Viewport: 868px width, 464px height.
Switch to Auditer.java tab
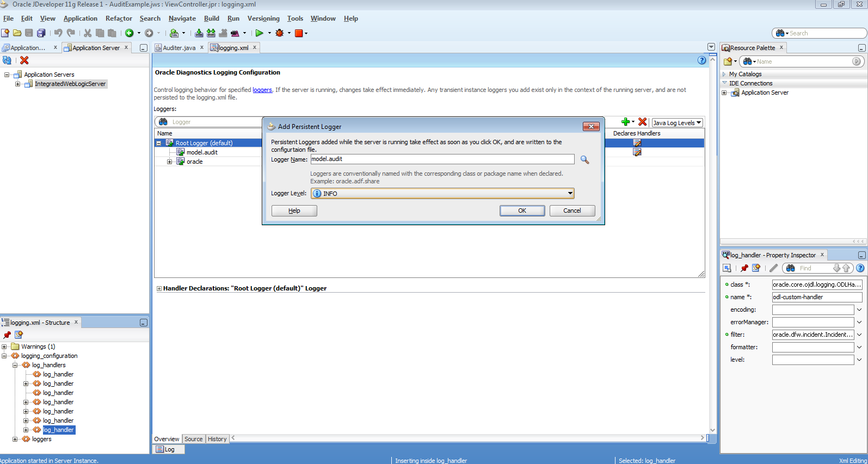179,48
